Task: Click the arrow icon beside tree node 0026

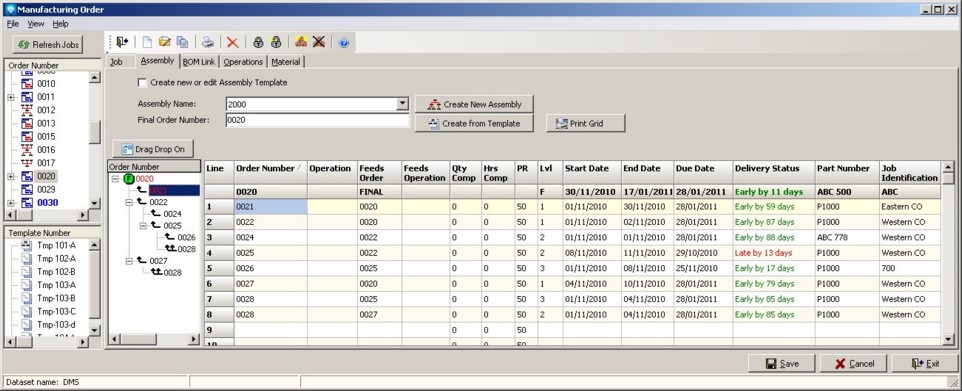Action: click(x=170, y=237)
